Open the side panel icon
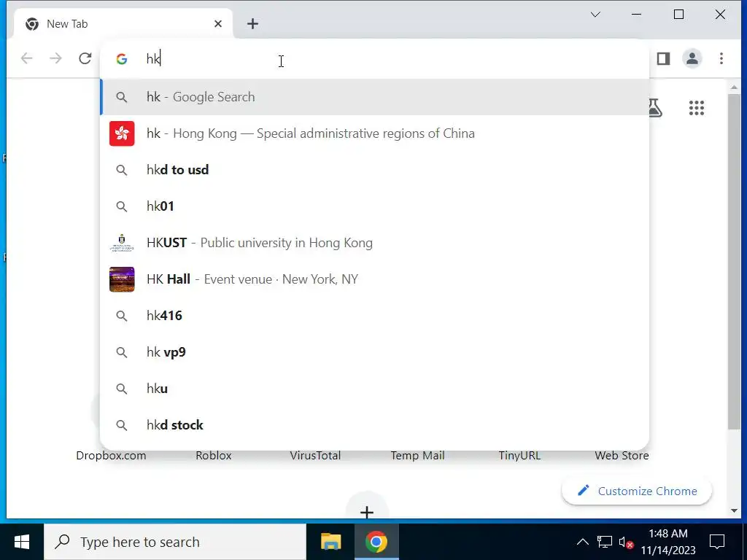747x560 pixels. (x=663, y=58)
